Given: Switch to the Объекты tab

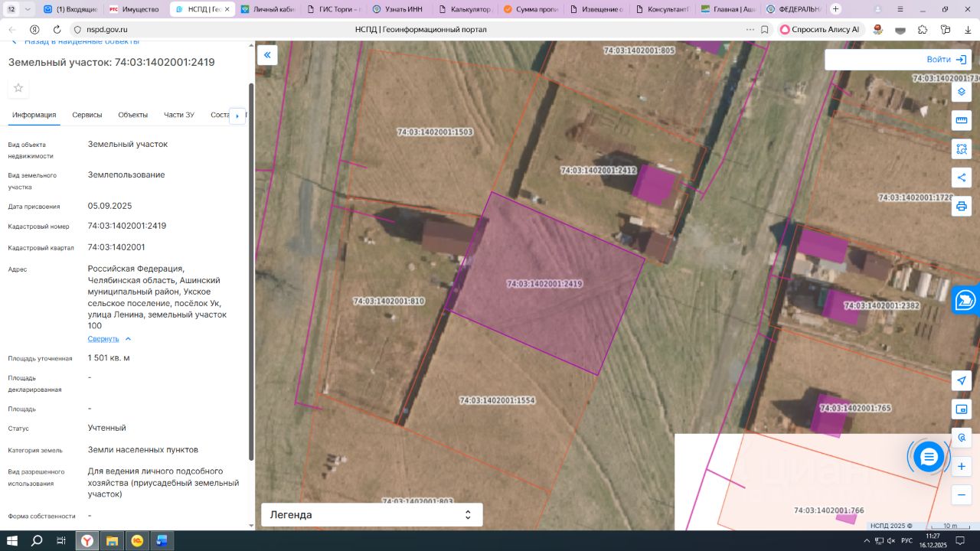Looking at the screenshot, I should click(x=133, y=115).
